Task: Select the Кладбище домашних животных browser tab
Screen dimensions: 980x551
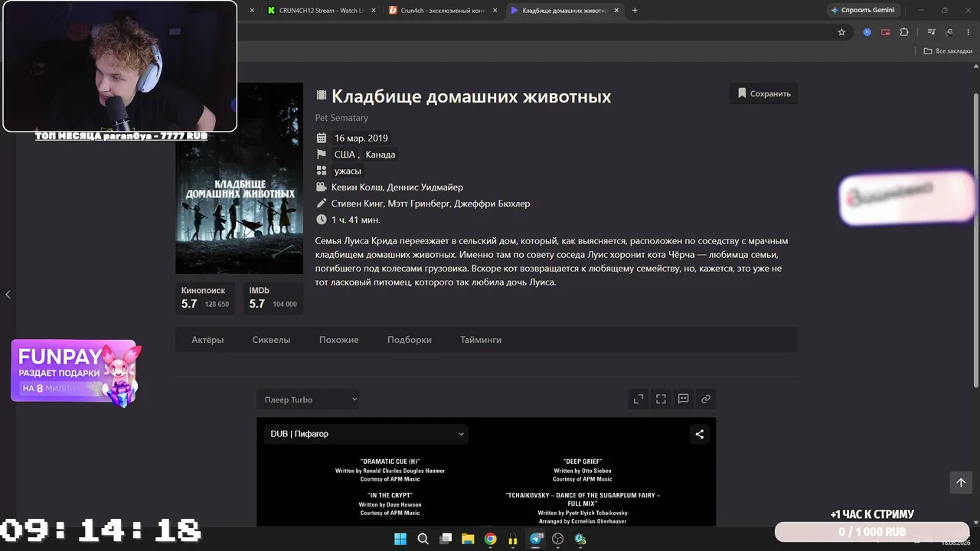Action: pos(564,10)
